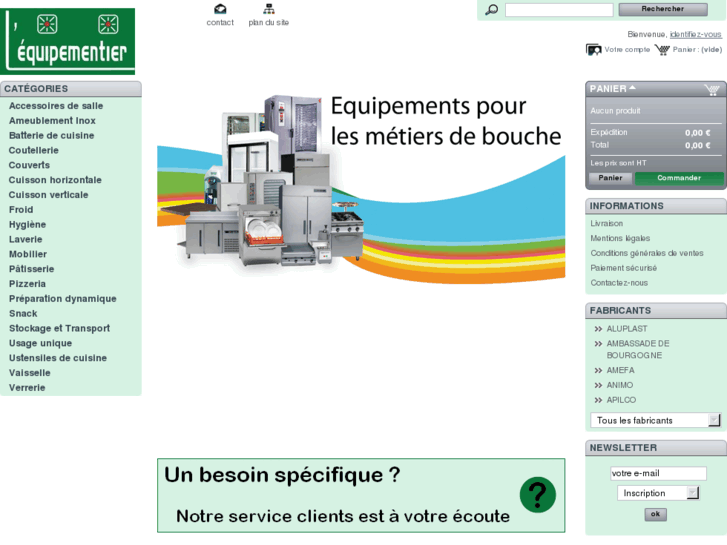
Task: Select APILCO manufacturer
Action: click(x=621, y=400)
